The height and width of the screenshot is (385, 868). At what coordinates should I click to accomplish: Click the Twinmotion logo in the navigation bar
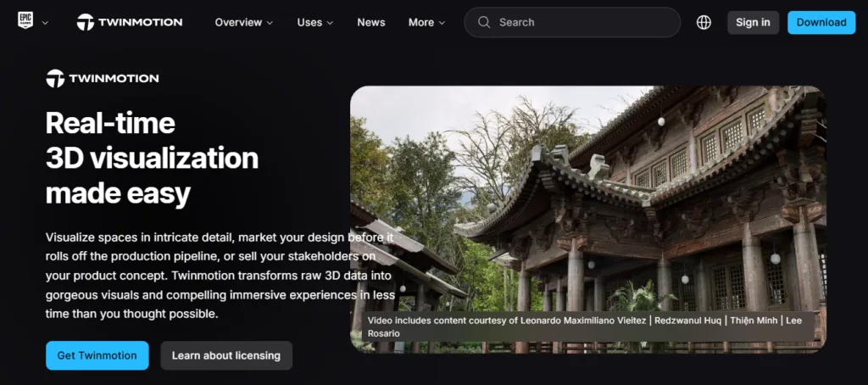[x=130, y=22]
